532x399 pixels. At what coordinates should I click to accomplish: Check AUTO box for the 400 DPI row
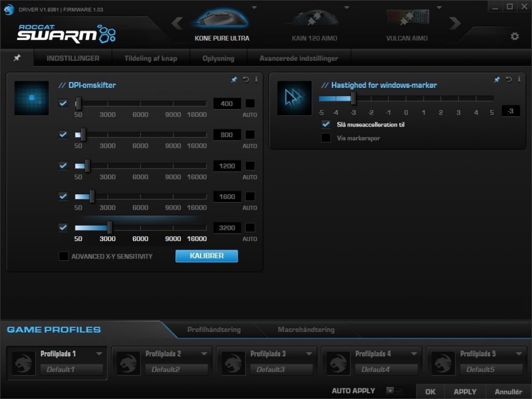click(250, 103)
